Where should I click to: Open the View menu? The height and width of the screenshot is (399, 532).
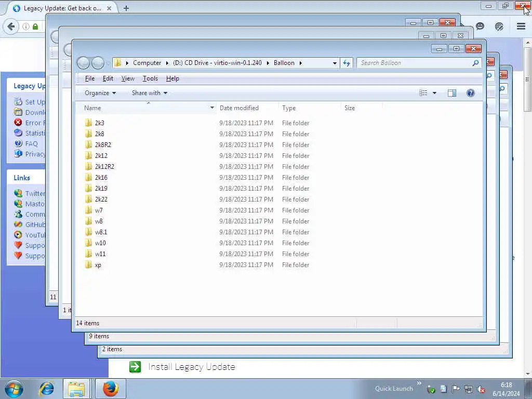pyautogui.click(x=128, y=78)
